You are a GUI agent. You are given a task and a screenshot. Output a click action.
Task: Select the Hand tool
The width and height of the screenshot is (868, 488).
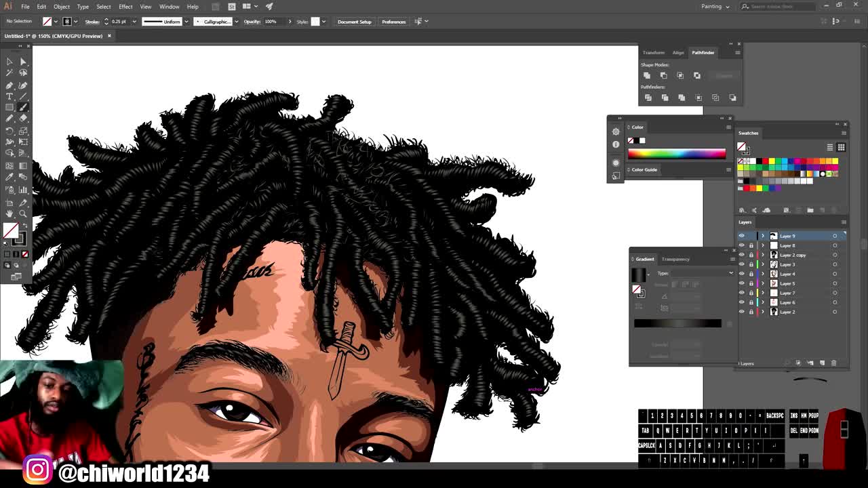9,213
